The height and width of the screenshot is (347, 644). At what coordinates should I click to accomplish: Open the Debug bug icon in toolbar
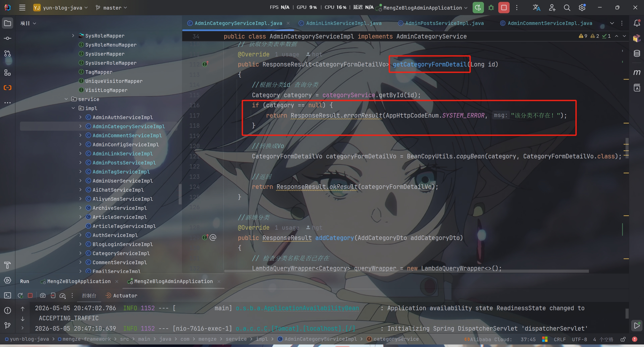click(x=491, y=8)
